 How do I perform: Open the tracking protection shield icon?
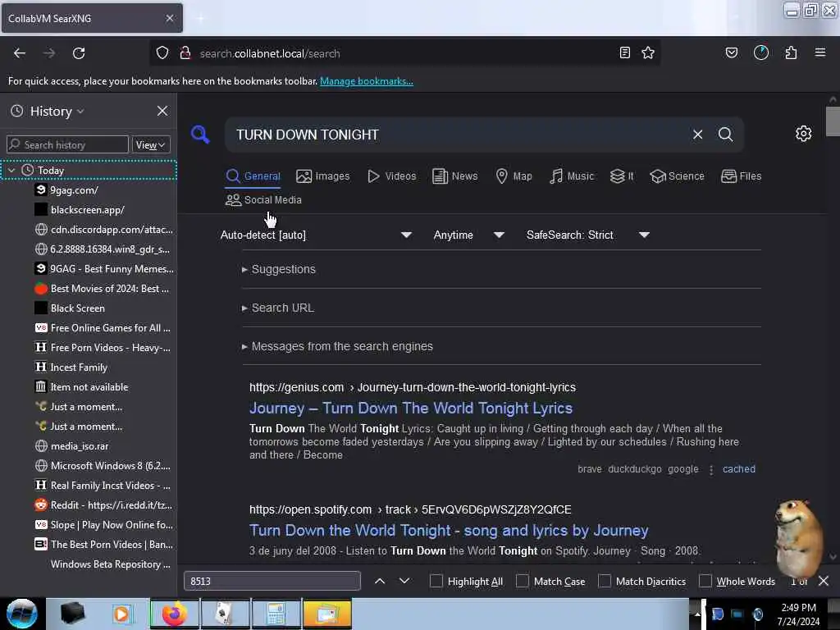click(162, 53)
